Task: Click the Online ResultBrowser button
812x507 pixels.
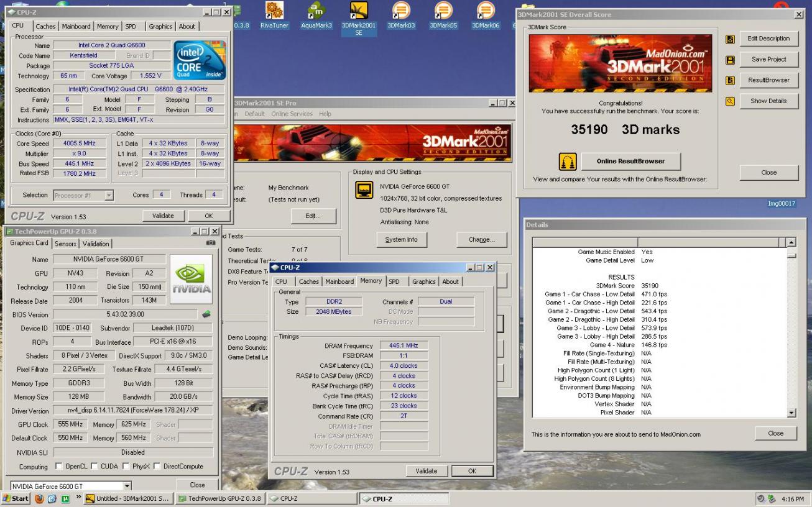Action: click(630, 161)
